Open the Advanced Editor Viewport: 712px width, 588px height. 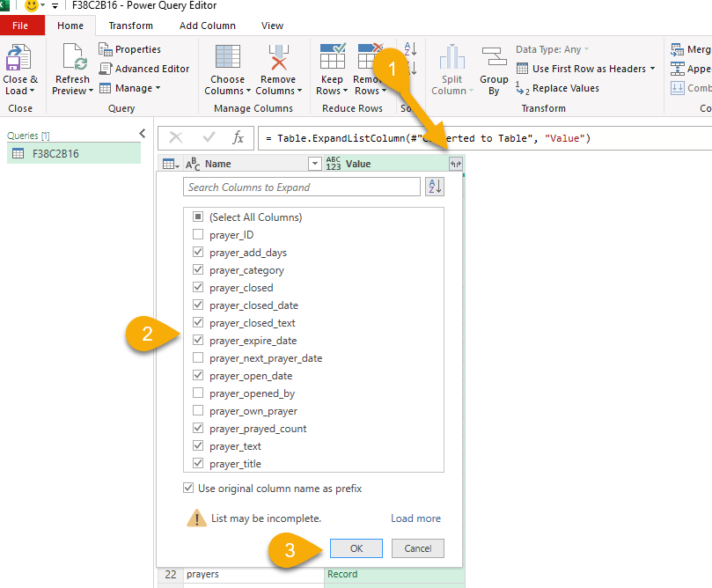(144, 69)
